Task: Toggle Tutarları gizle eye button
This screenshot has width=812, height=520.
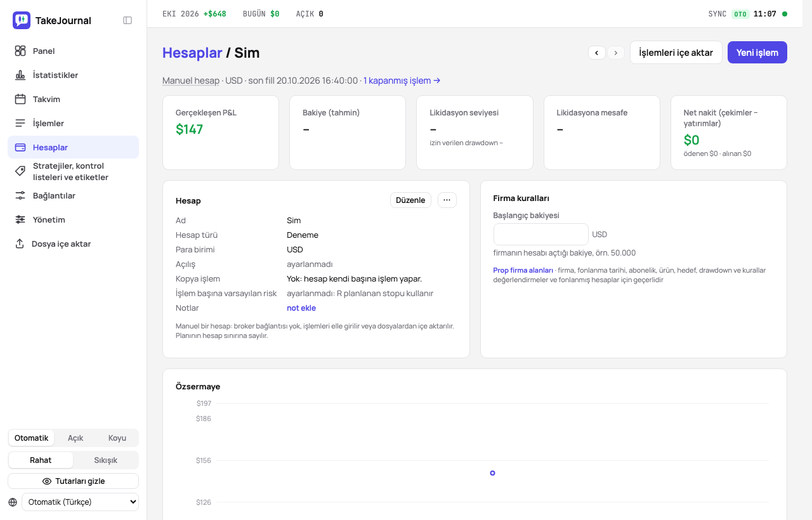Action: click(x=74, y=481)
